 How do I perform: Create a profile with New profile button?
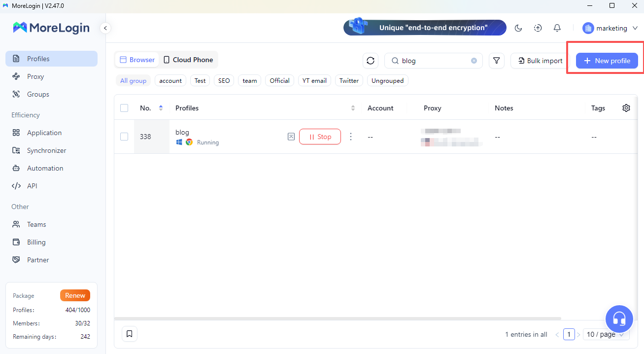pyautogui.click(x=607, y=61)
